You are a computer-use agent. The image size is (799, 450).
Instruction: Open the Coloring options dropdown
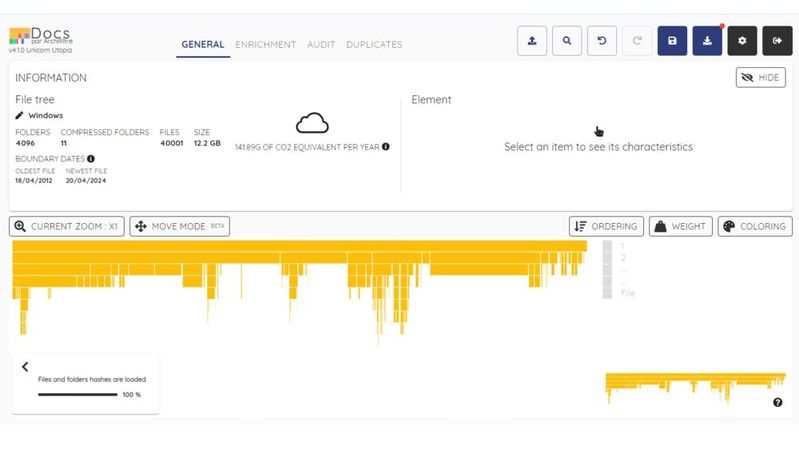click(x=754, y=227)
